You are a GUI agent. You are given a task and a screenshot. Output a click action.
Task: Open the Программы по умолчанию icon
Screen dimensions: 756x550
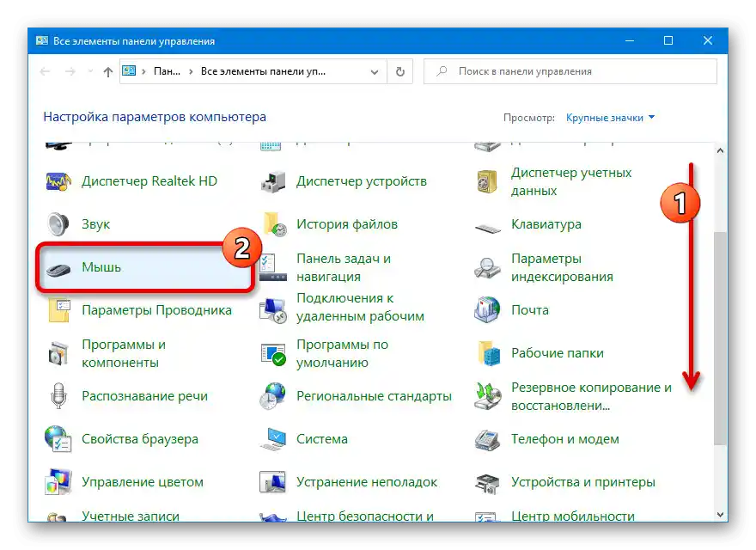pos(273,354)
